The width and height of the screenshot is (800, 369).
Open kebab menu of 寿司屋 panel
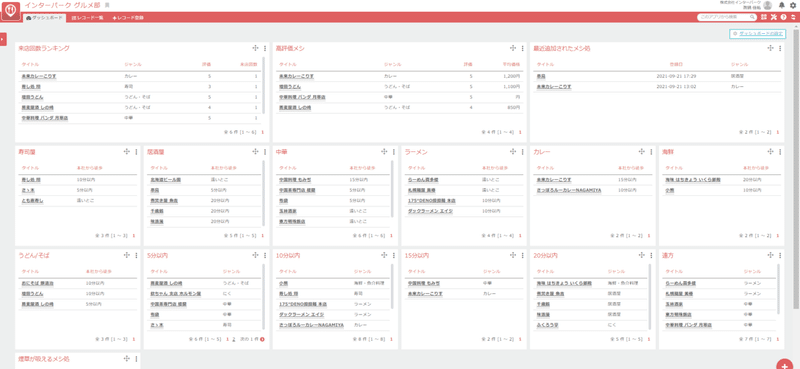click(136, 152)
